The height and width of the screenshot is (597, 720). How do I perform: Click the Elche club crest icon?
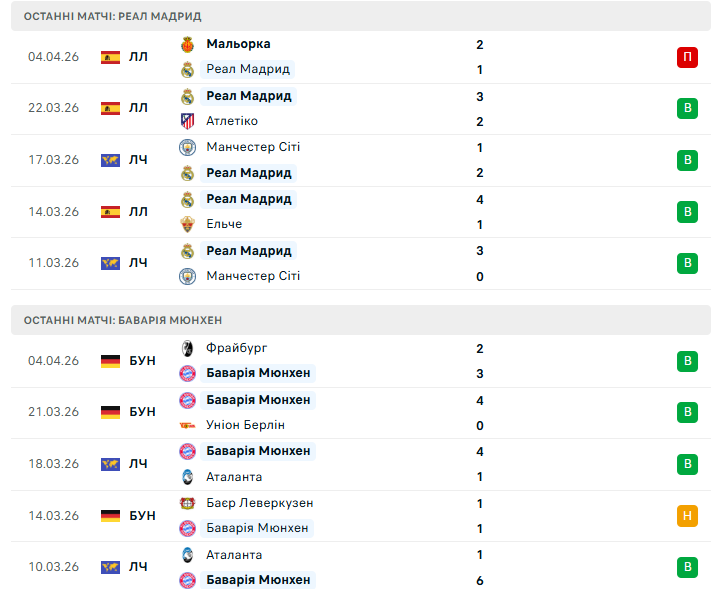pyautogui.click(x=187, y=224)
